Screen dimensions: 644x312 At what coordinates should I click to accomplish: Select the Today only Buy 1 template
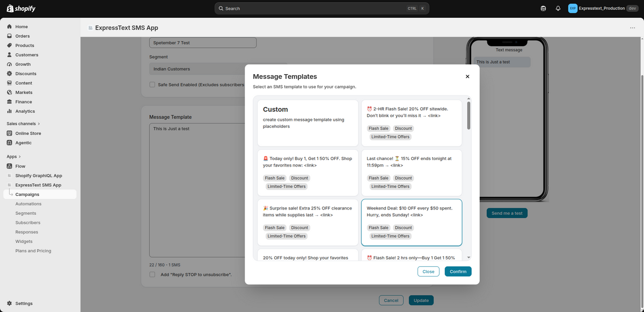tap(308, 173)
